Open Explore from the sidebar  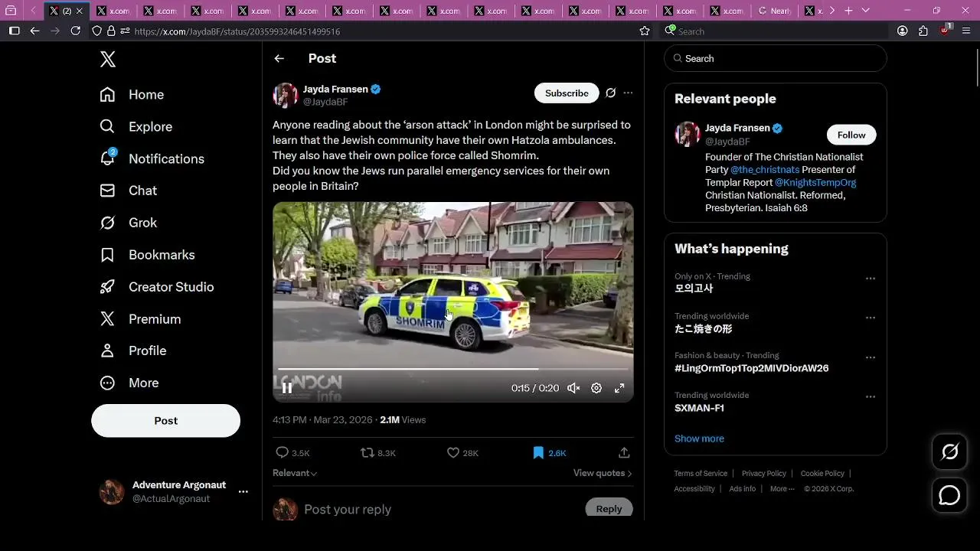[136, 127]
